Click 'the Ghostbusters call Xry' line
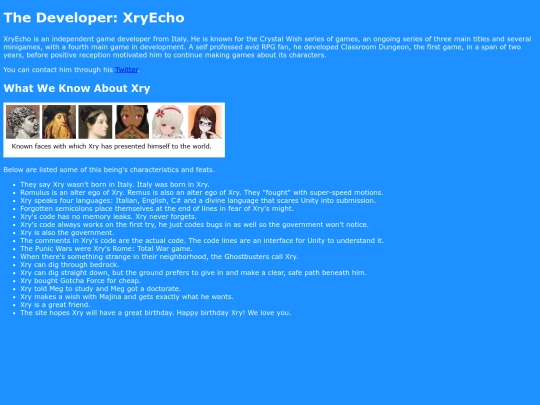The height and width of the screenshot is (405, 540). click(159, 257)
